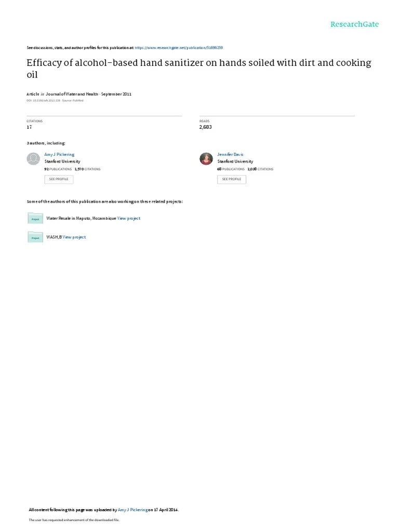Open View project link next to WASH,B
Image resolution: width=399 pixels, height=532 pixels.
[74, 237]
